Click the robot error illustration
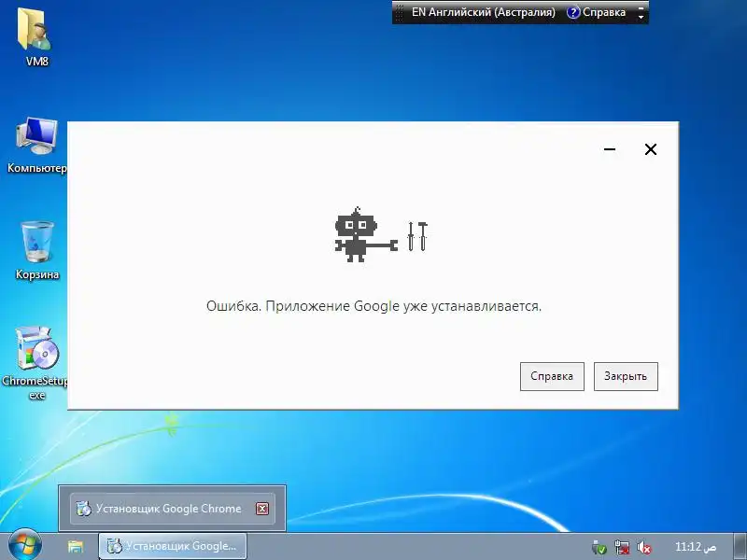This screenshot has width=747, height=560. point(381,235)
